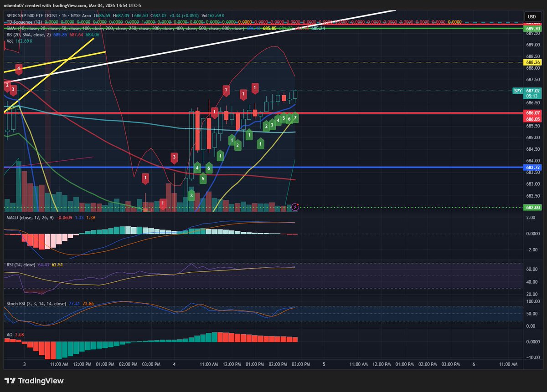Click the purple lightning bolt event icon
Screen dimensions: 547x392
pyautogui.click(x=295, y=207)
